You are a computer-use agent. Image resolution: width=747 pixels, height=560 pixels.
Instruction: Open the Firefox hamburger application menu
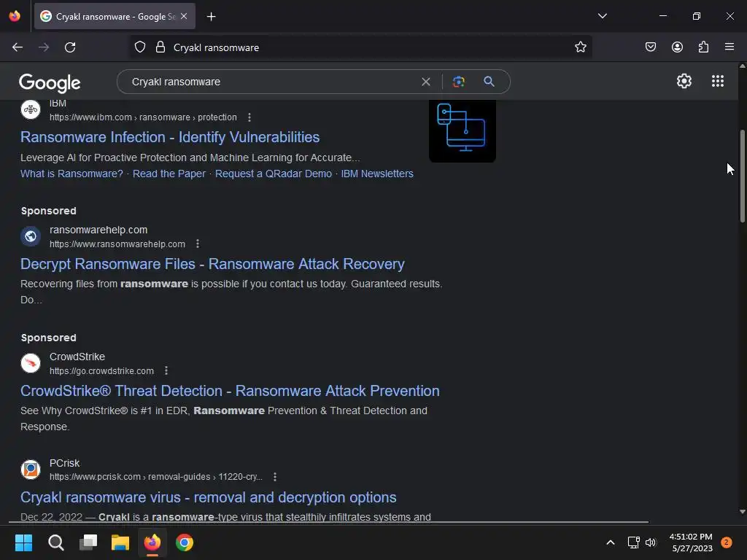pos(729,47)
